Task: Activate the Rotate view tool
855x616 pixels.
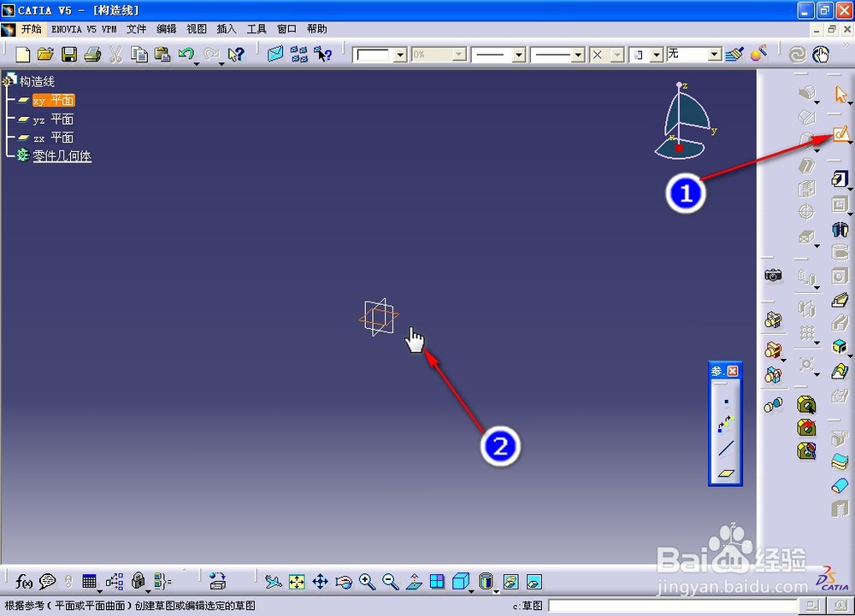Action: [x=344, y=582]
